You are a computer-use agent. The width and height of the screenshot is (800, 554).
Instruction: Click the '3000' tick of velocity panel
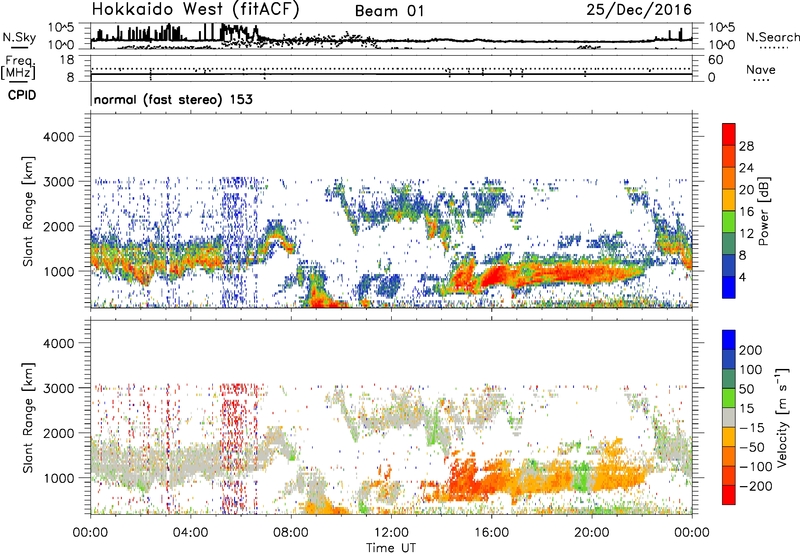tap(59, 388)
